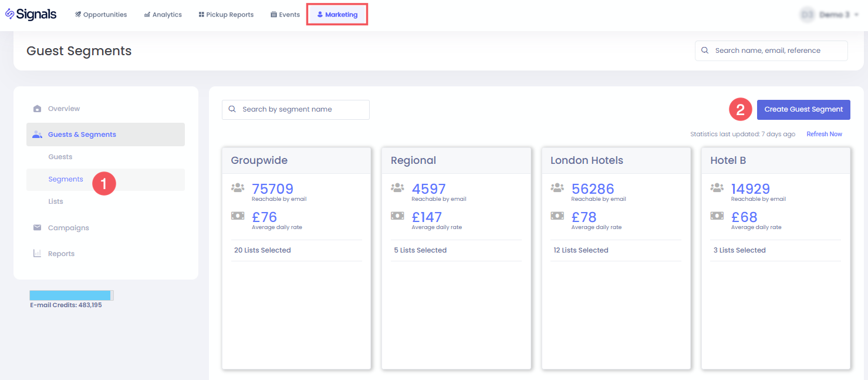Click the Campaigns envelope icon
868x380 pixels.
pyautogui.click(x=38, y=228)
